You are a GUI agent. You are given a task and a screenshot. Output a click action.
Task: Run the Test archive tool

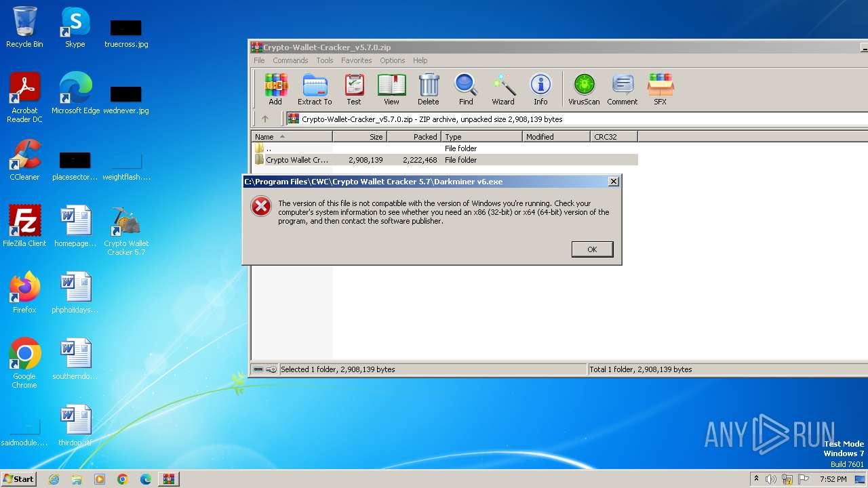click(354, 89)
